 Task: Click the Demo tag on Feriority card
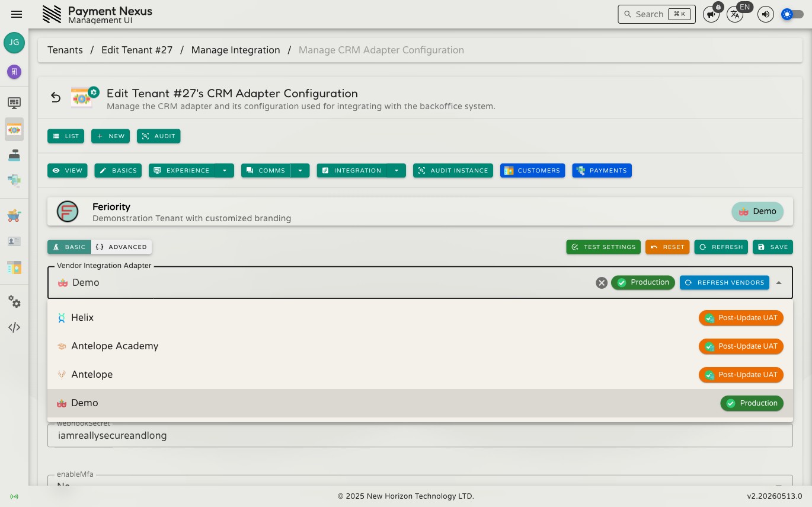coord(757,212)
